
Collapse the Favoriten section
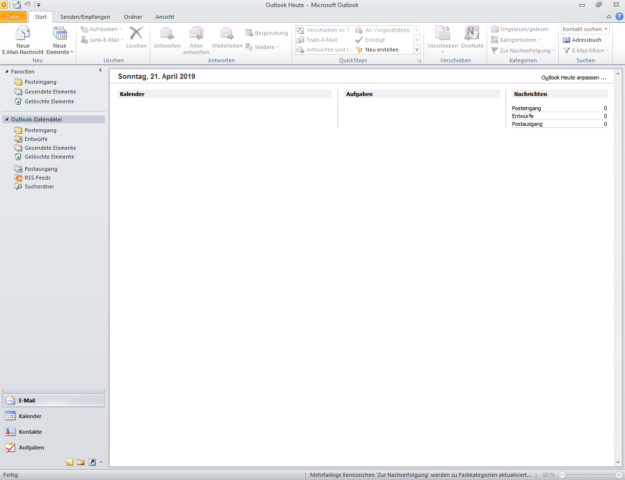click(6, 71)
